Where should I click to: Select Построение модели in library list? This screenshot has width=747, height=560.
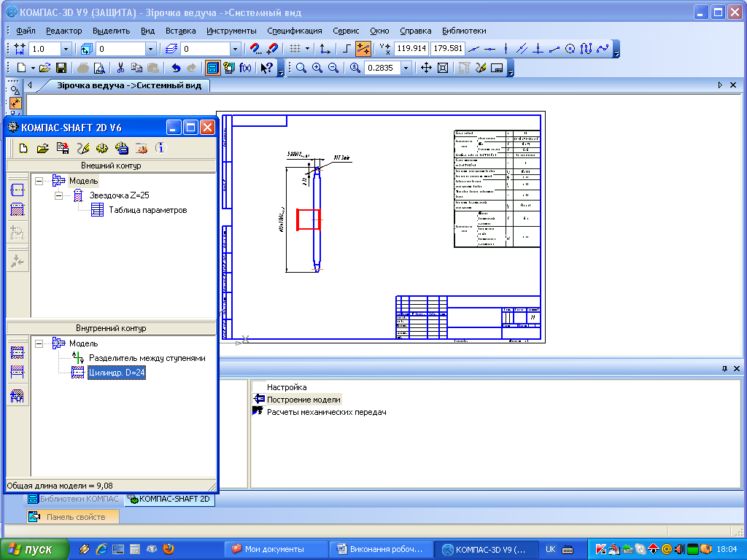(x=303, y=400)
